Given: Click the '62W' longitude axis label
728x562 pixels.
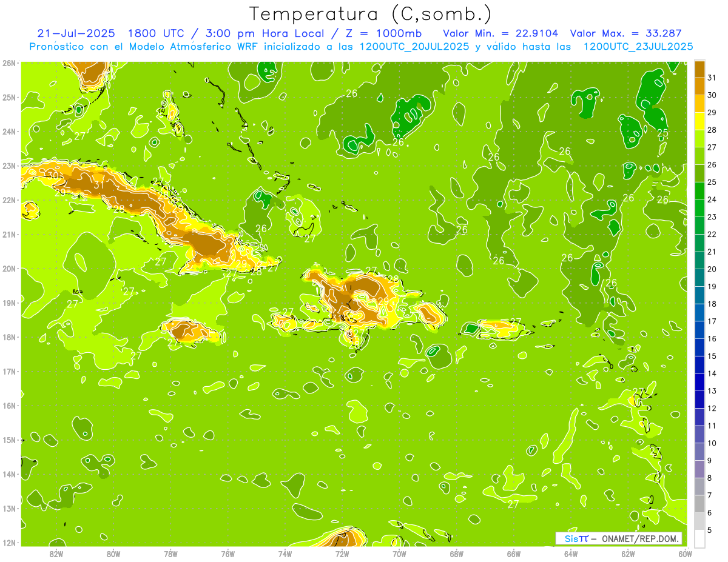Looking at the screenshot, I should tap(629, 554).
